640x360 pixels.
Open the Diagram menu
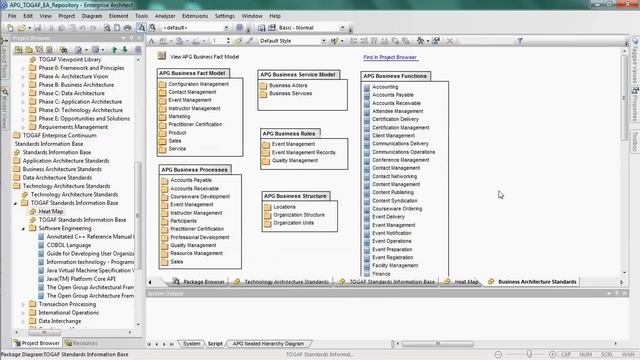pyautogui.click(x=92, y=16)
